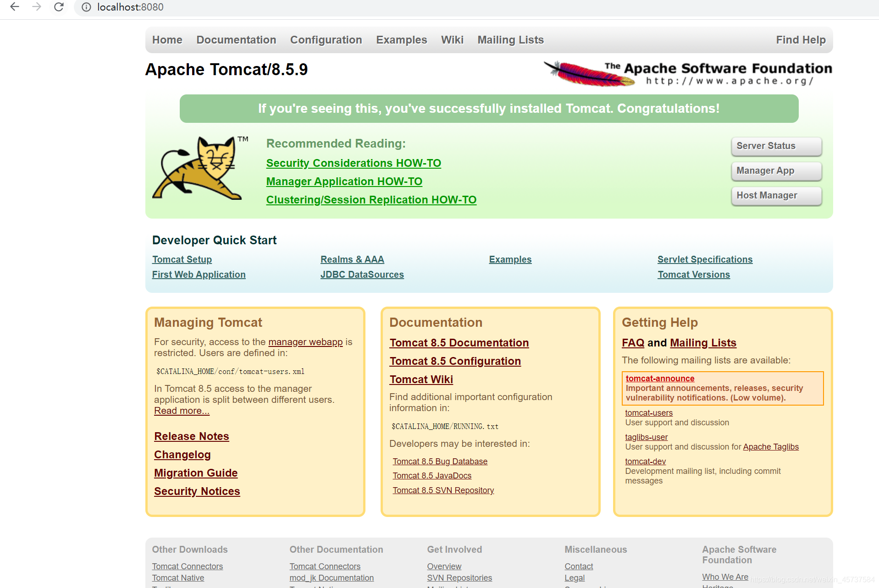Image resolution: width=879 pixels, height=588 pixels.
Task: Reload the page with refresh icon
Action: coord(59,7)
